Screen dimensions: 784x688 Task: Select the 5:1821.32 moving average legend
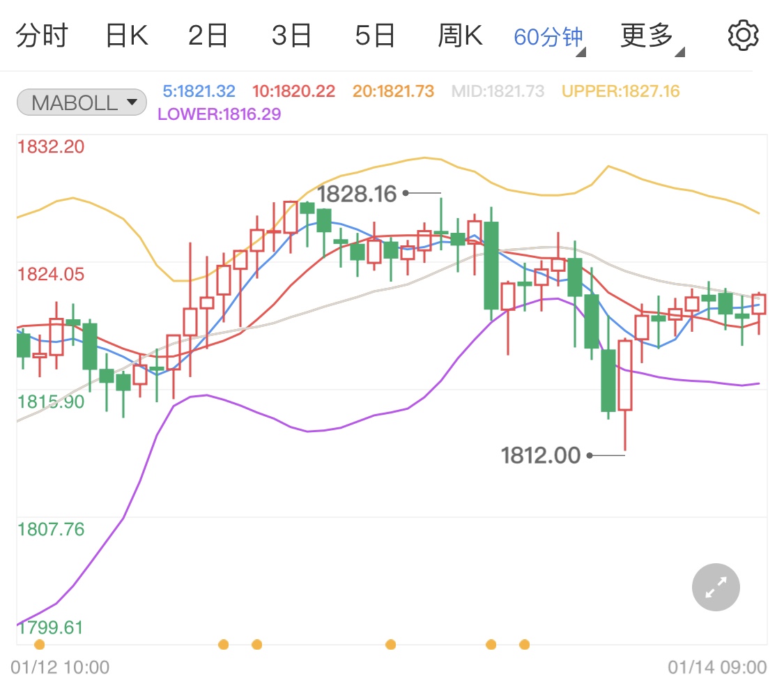pos(199,91)
